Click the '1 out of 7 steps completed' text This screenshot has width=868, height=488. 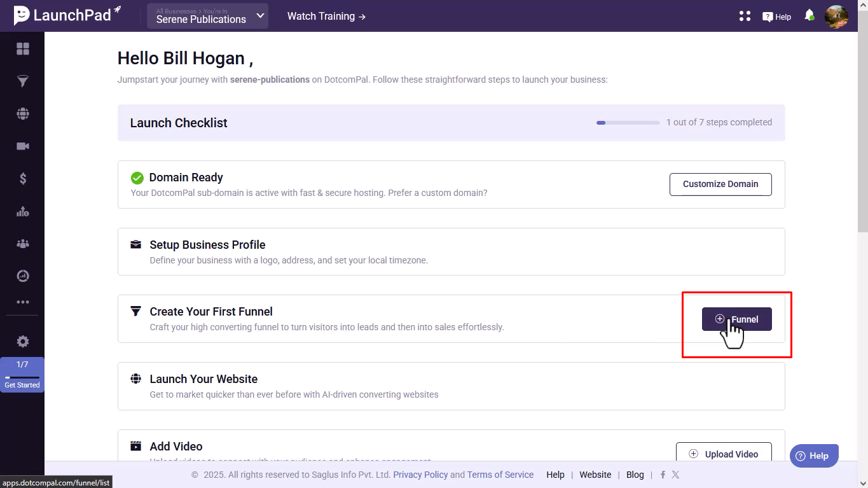(x=719, y=122)
